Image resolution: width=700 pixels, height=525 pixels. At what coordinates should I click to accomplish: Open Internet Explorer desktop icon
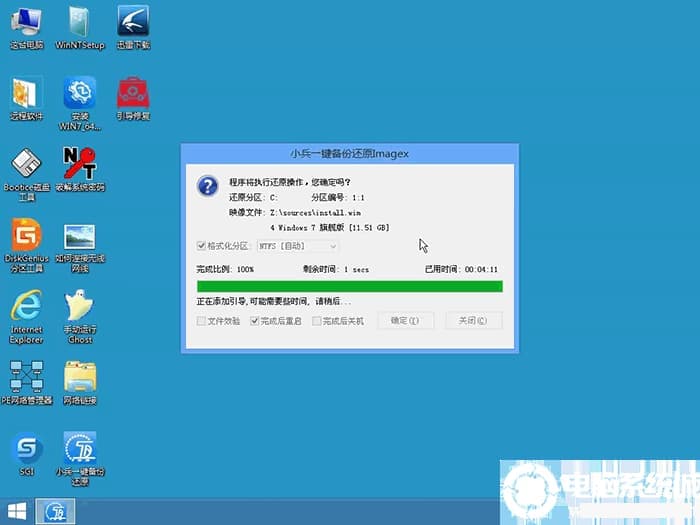coord(26,307)
